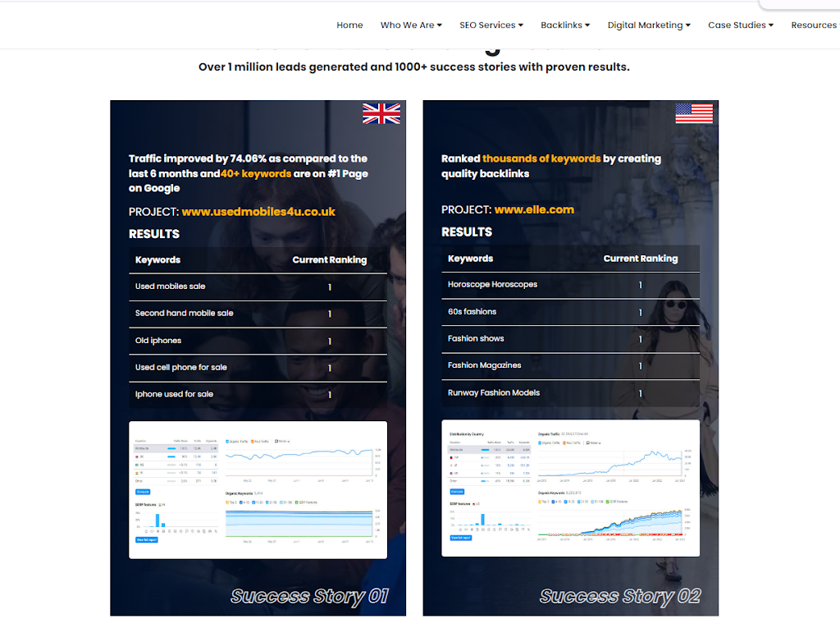840x619 pixels.
Task: Click the star SERP feature icon in first report
Action: (x=157, y=530)
